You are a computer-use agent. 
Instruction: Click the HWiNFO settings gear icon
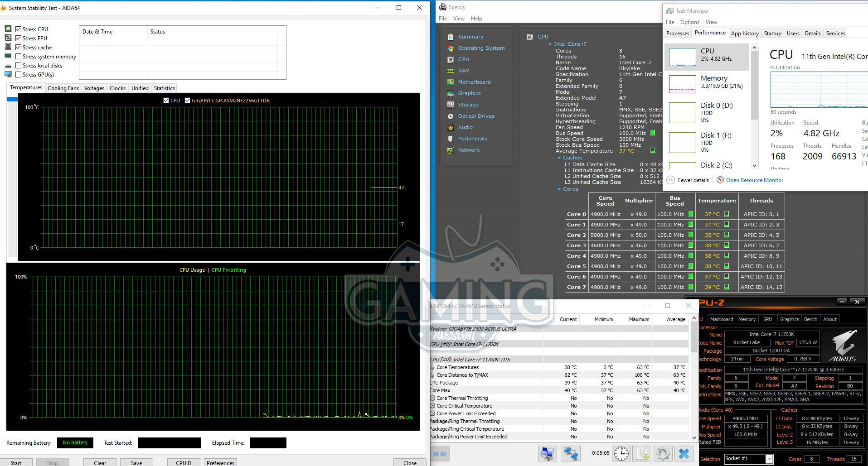(663, 453)
